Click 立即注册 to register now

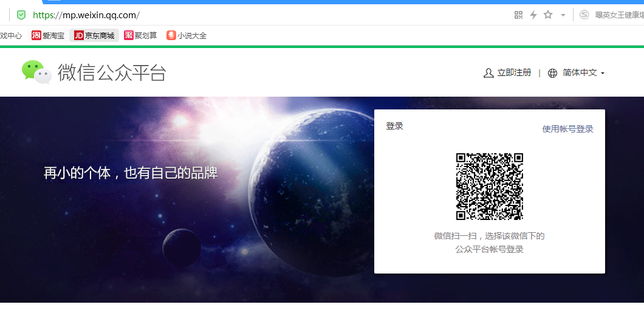click(x=507, y=73)
